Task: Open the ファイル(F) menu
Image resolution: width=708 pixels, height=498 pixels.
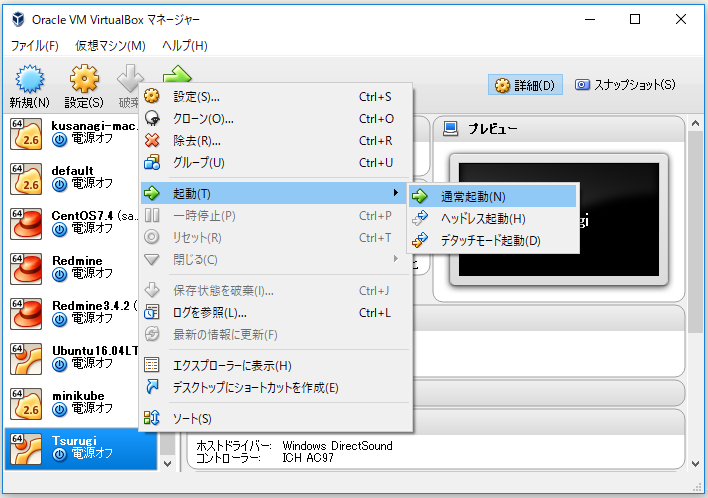Action: (34, 46)
